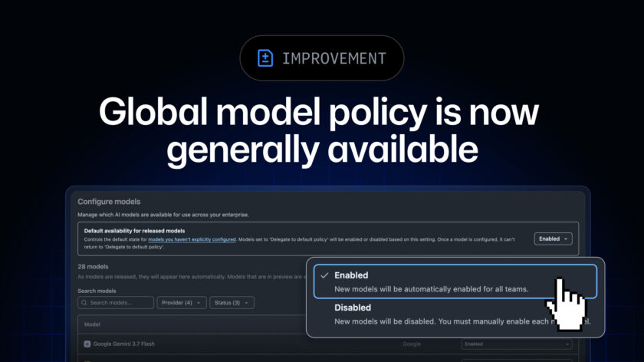Open the default availability Enabled dropdown
The width and height of the screenshot is (644, 362).
click(553, 239)
